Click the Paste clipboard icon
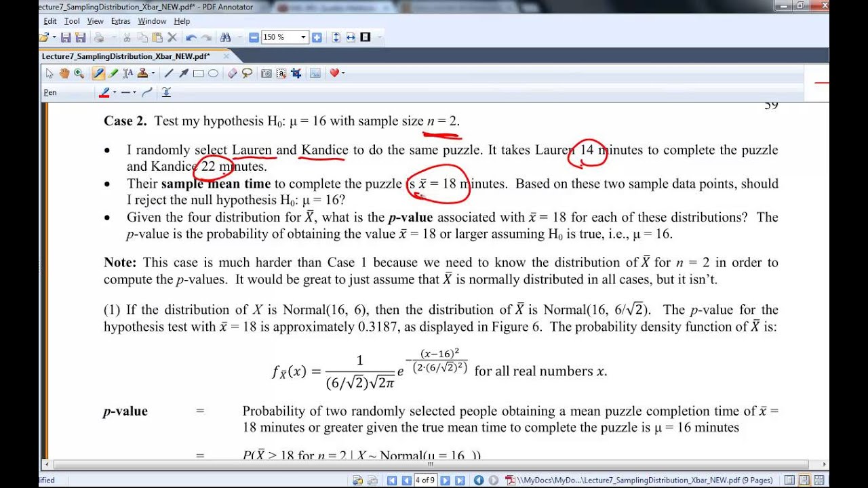Image resolution: width=868 pixels, height=488 pixels. pos(157,37)
